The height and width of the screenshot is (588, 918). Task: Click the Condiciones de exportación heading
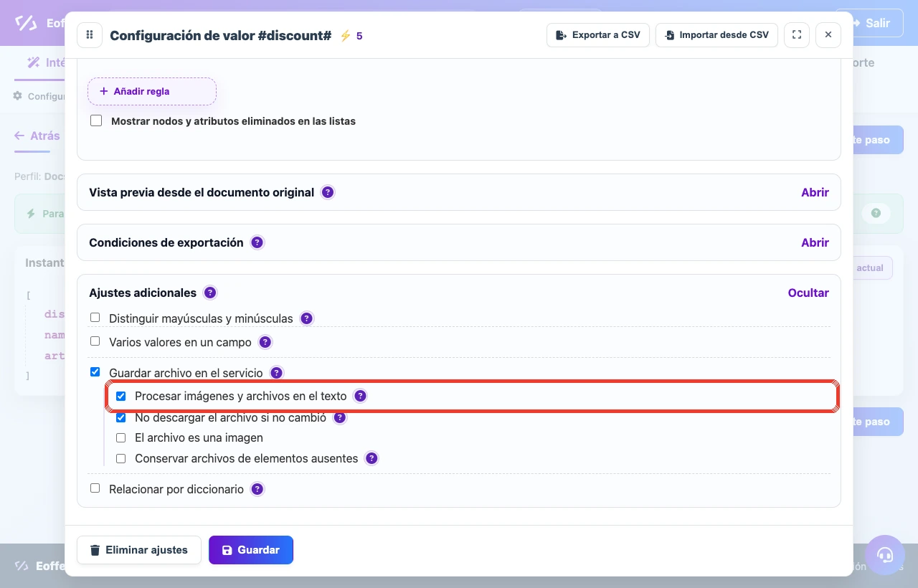pos(166,242)
